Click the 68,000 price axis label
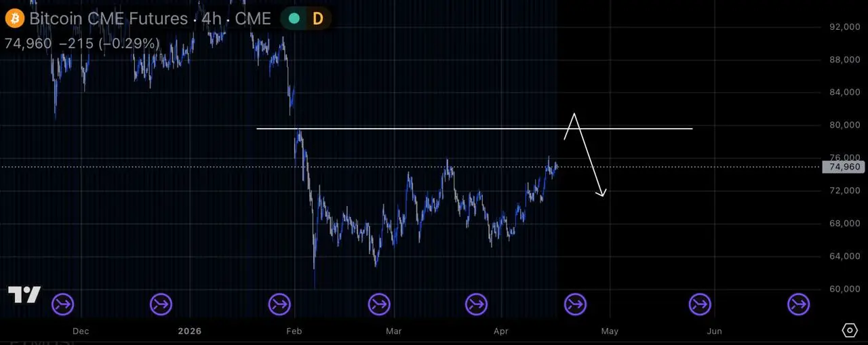Screen dimensions: 868x345 (844, 224)
